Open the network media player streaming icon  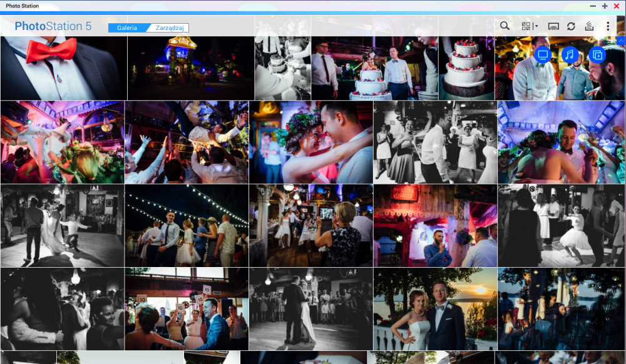(x=553, y=26)
